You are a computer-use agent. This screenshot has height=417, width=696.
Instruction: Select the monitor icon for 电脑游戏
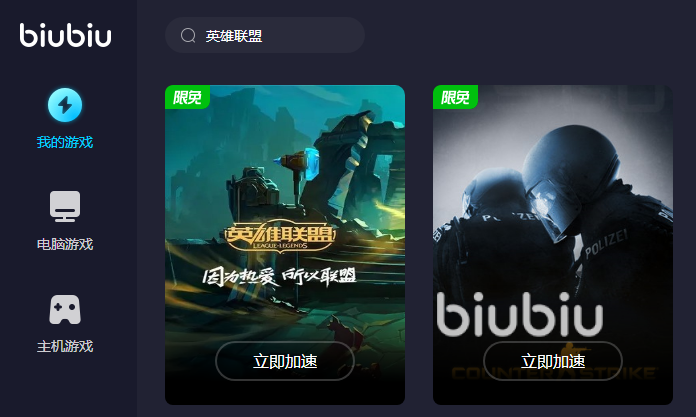point(65,207)
